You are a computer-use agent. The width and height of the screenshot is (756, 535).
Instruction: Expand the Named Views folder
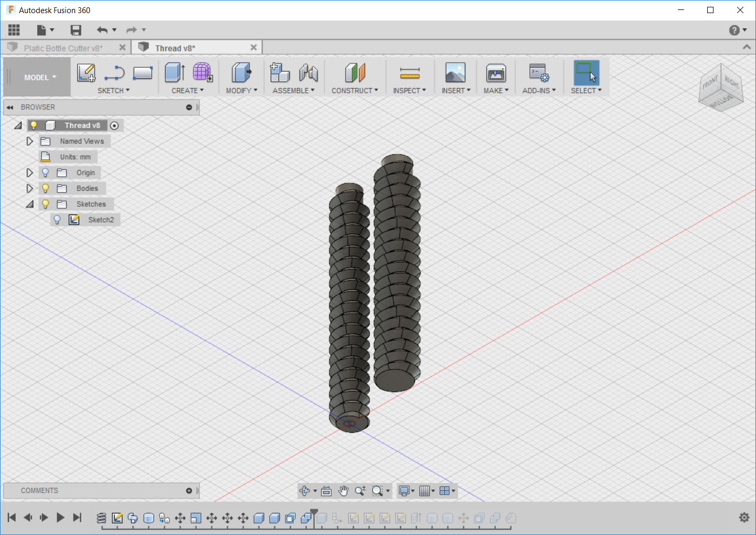point(29,141)
